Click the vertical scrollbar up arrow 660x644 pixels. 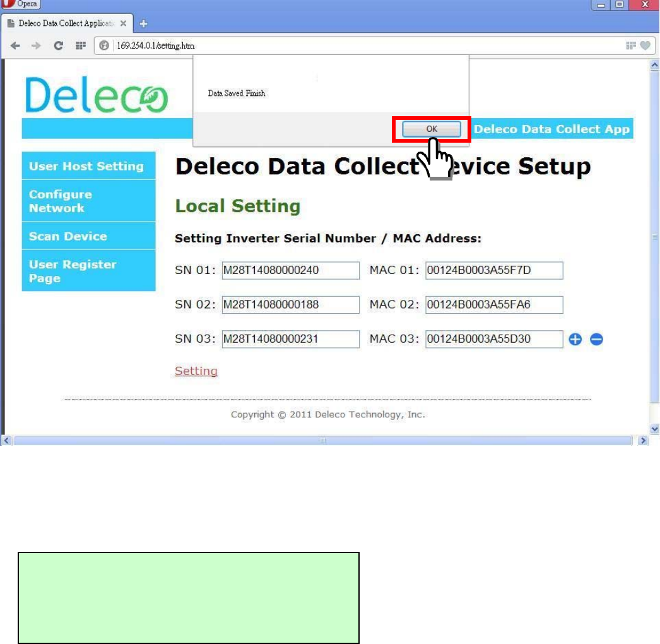tap(654, 65)
